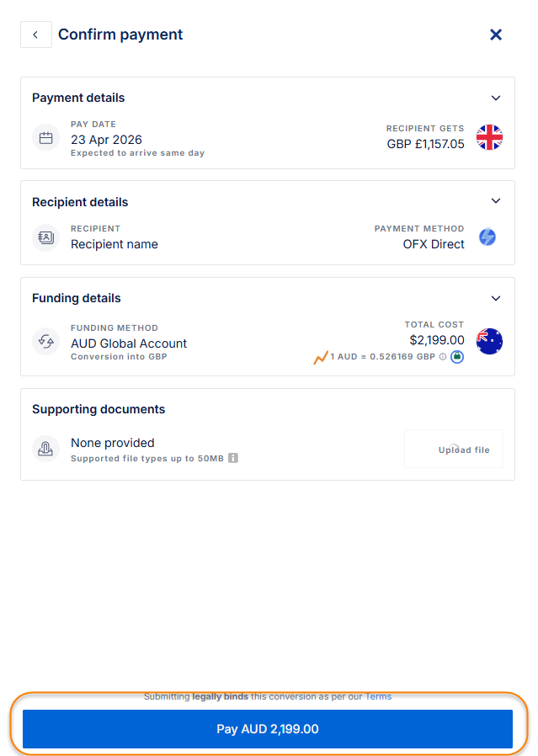Collapse the Payment details section
This screenshot has width=538, height=756.
tap(496, 98)
